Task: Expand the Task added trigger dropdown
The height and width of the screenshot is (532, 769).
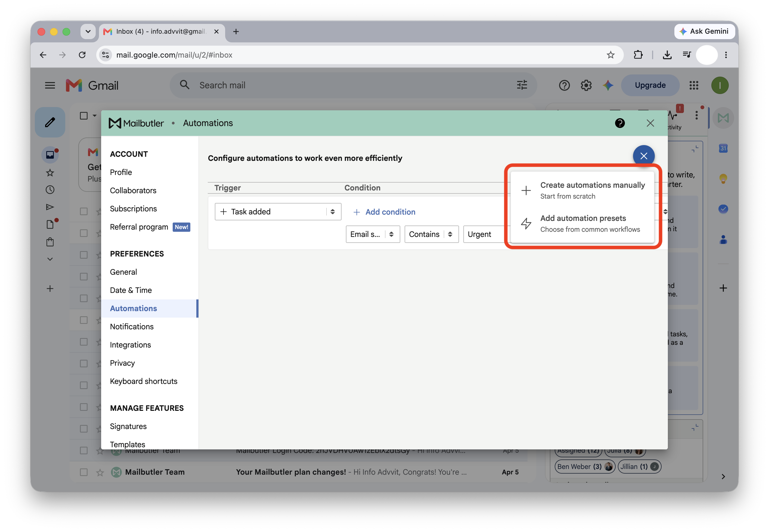Action: [x=278, y=212]
